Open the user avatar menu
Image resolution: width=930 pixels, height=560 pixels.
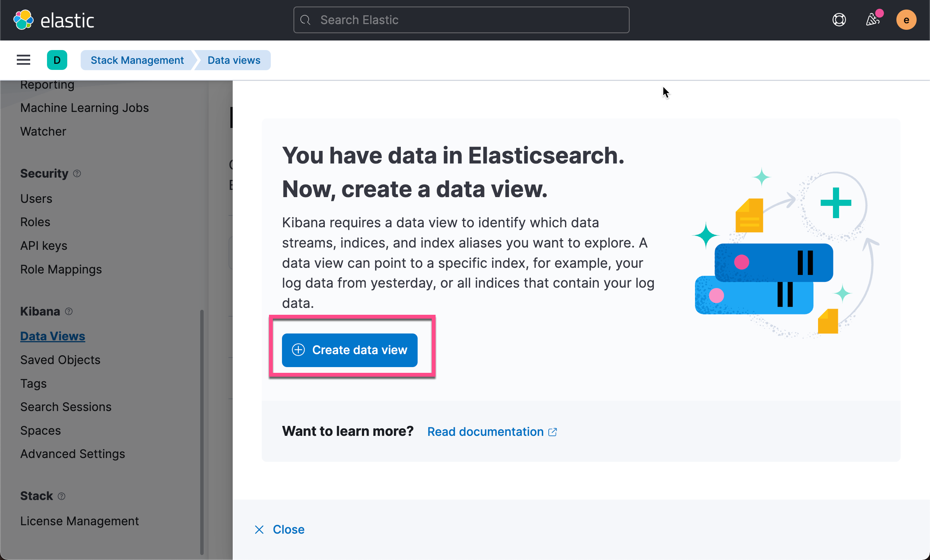[906, 20]
